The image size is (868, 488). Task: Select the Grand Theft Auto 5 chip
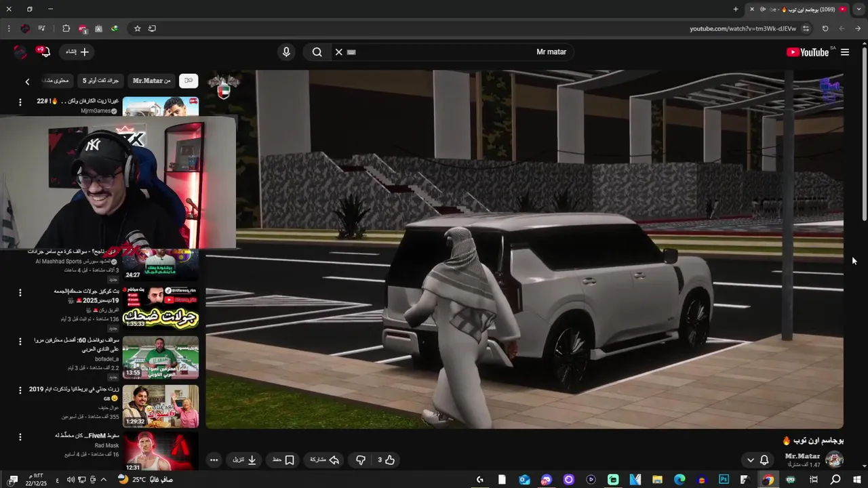(100, 81)
